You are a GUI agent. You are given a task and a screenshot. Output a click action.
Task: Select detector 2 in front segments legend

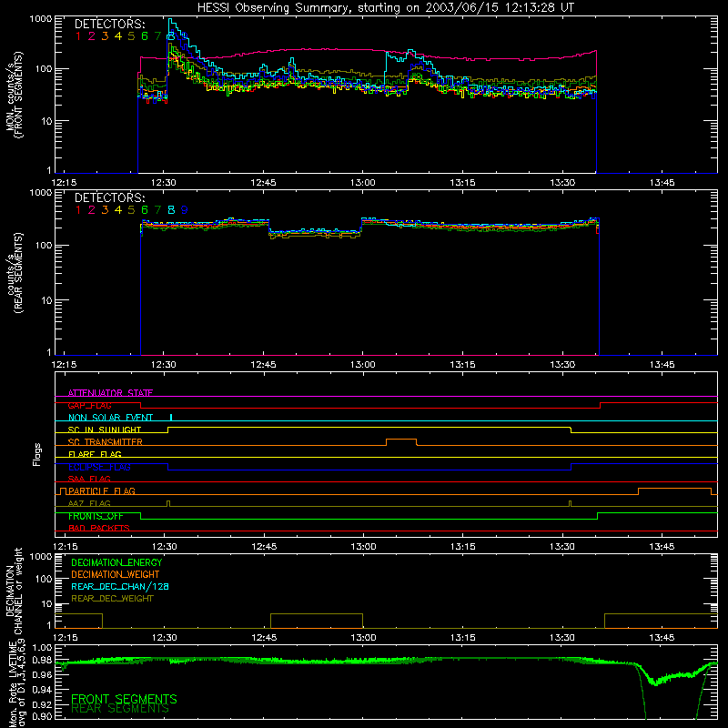[92, 36]
